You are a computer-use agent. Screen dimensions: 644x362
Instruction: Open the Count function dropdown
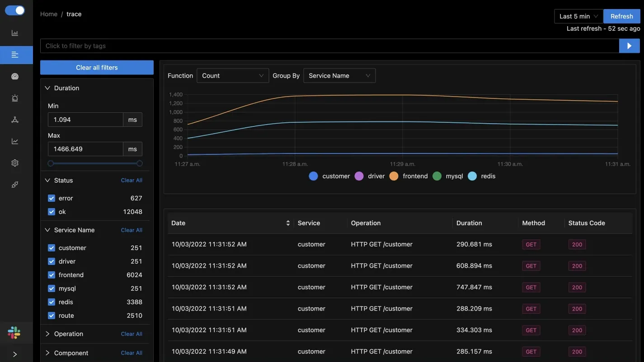pyautogui.click(x=233, y=76)
